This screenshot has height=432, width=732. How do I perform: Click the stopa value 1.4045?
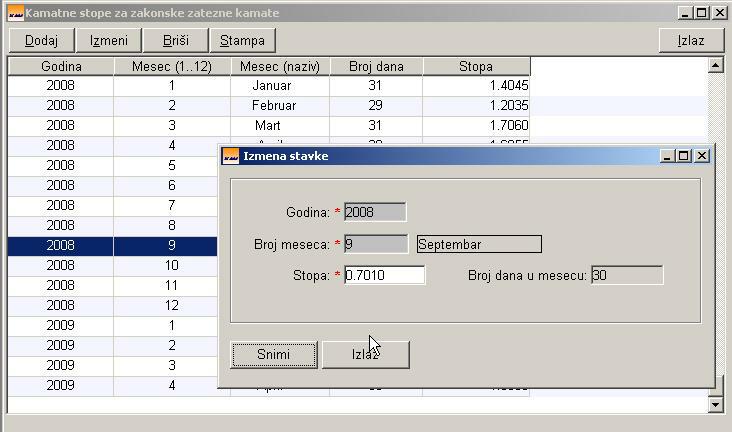[x=508, y=85]
